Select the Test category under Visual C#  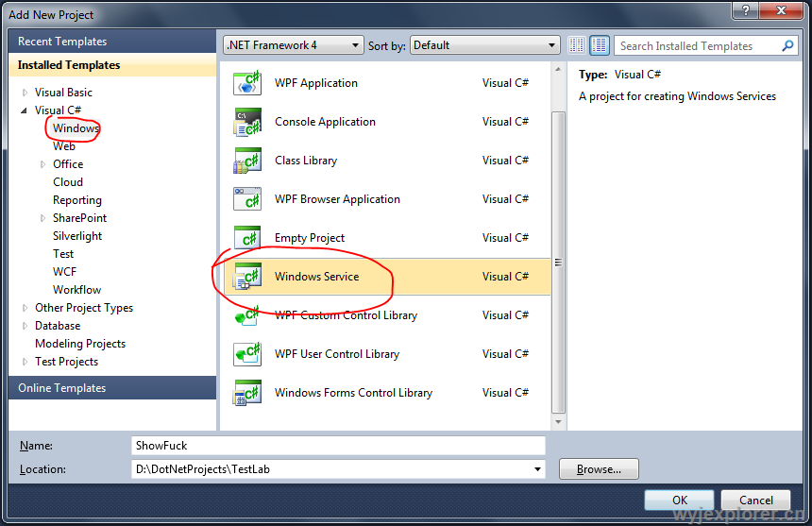coord(63,254)
